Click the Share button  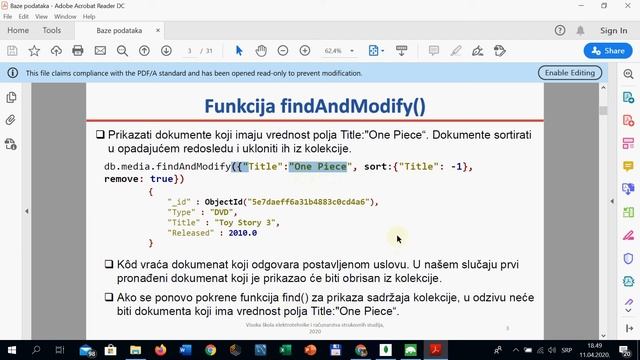click(x=608, y=51)
